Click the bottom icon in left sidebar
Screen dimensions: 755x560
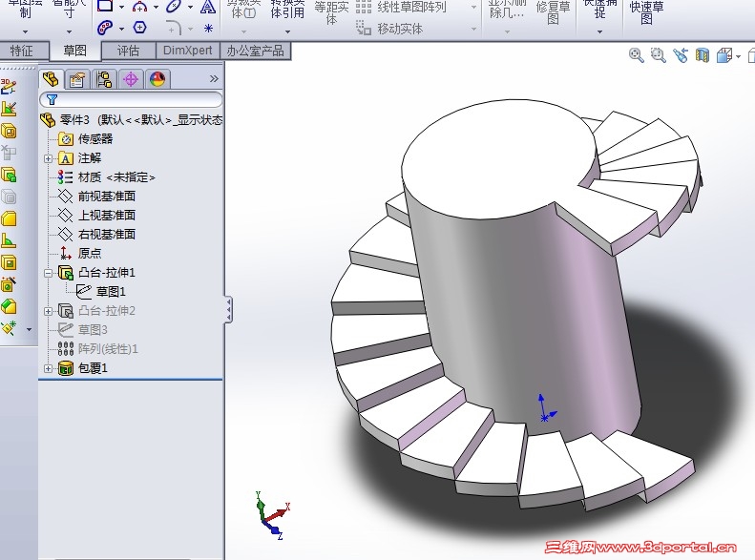[x=9, y=328]
